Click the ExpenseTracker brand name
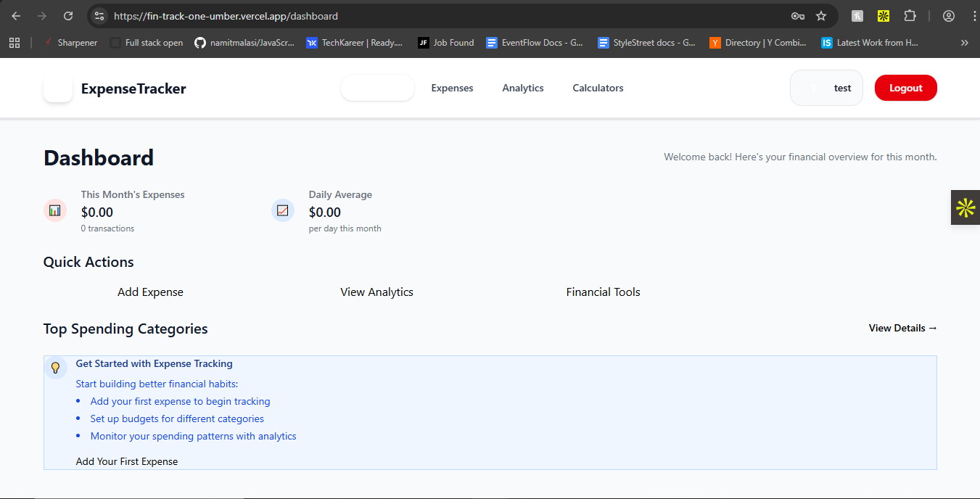The image size is (980, 499). pos(133,88)
